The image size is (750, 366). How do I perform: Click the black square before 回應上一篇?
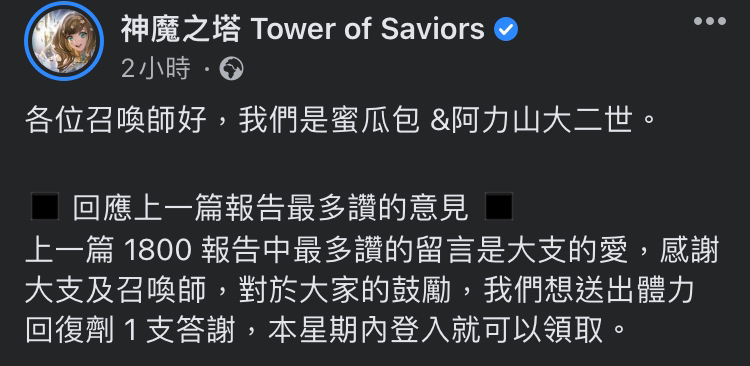[x=45, y=207]
